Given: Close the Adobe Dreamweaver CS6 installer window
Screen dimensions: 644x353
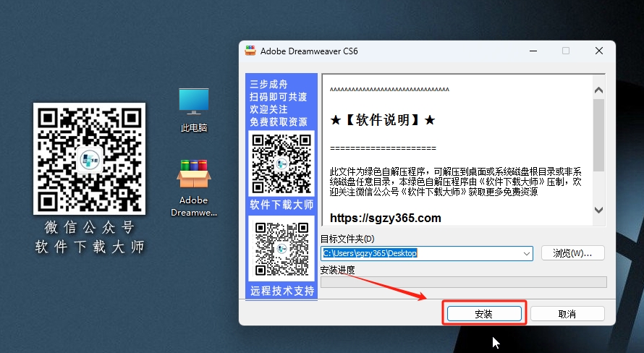Looking at the screenshot, I should 599,51.
